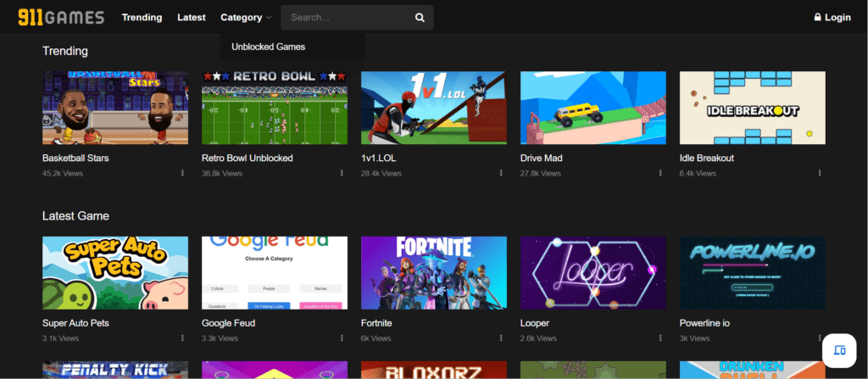Click the '6k Views' text
868x379 pixels.
pos(376,338)
